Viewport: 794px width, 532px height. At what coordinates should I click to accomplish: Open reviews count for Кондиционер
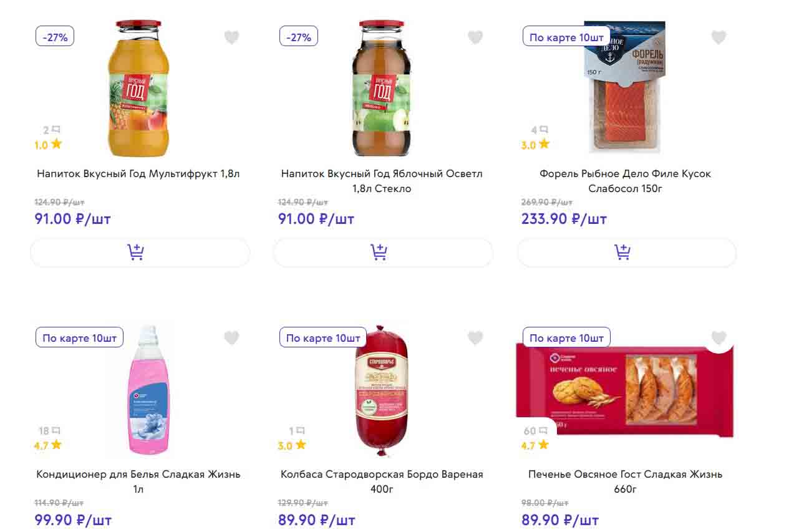(x=49, y=431)
